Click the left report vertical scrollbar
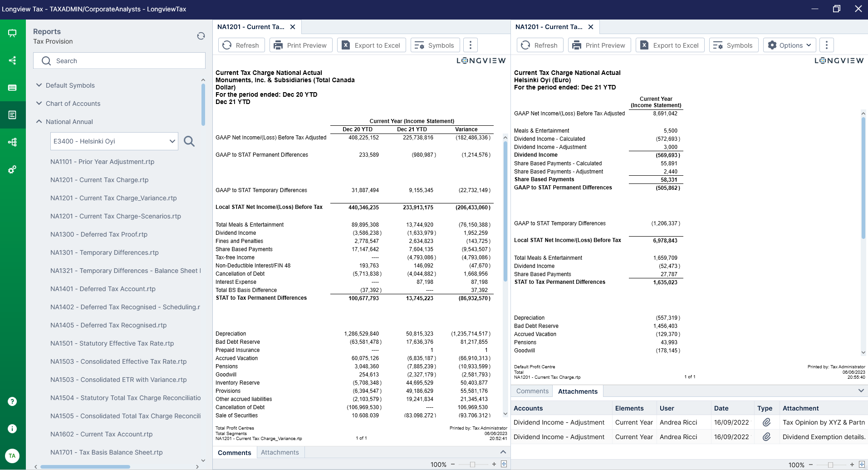The width and height of the screenshot is (868, 470). tap(505, 211)
